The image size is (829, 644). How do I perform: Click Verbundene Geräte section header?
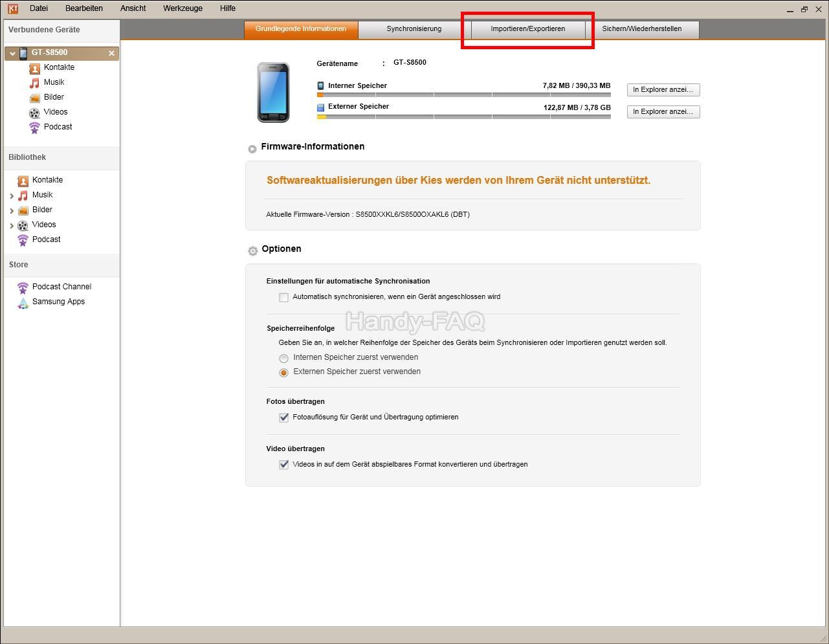click(x=44, y=30)
